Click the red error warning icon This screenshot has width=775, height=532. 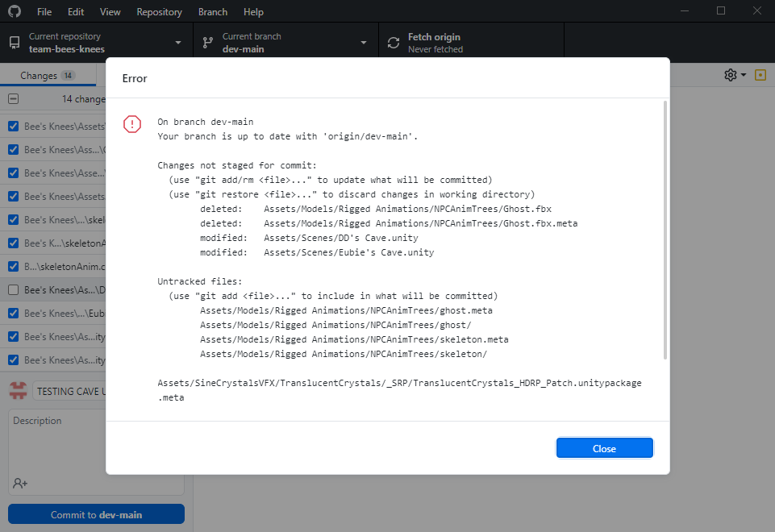coord(132,124)
